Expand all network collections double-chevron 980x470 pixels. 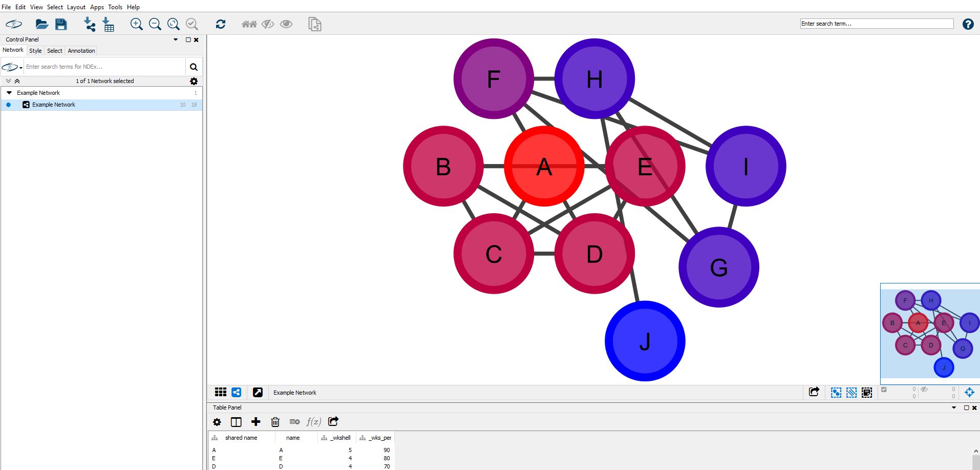tap(9, 81)
